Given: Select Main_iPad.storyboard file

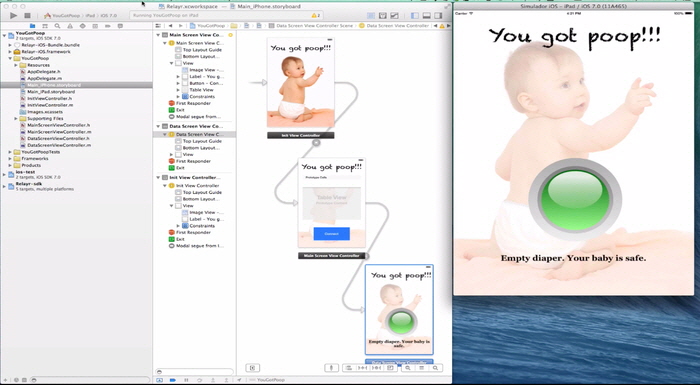Looking at the screenshot, I should pyautogui.click(x=51, y=92).
